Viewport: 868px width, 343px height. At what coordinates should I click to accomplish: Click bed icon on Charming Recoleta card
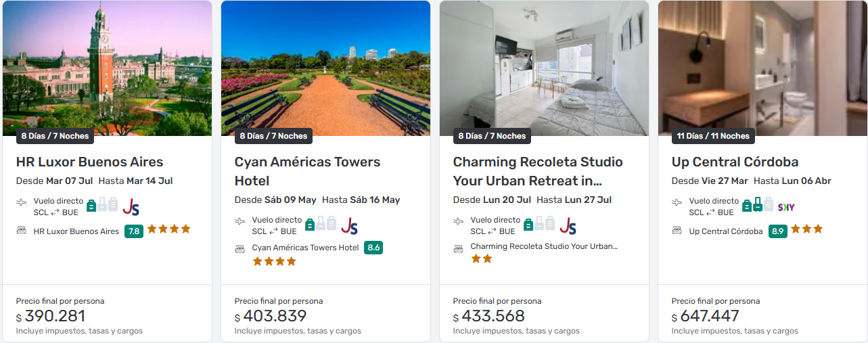click(458, 248)
